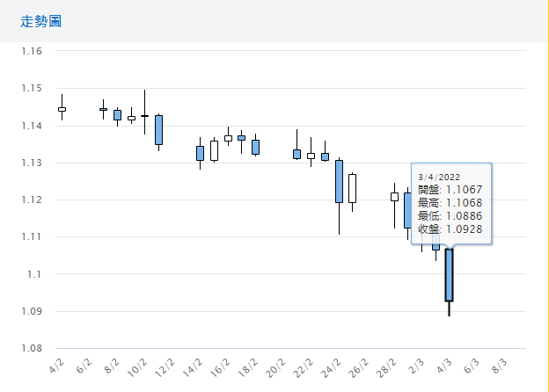The image size is (549, 392).
Task: Click the 3/4/2022 tooltip box
Action: pyautogui.click(x=450, y=203)
